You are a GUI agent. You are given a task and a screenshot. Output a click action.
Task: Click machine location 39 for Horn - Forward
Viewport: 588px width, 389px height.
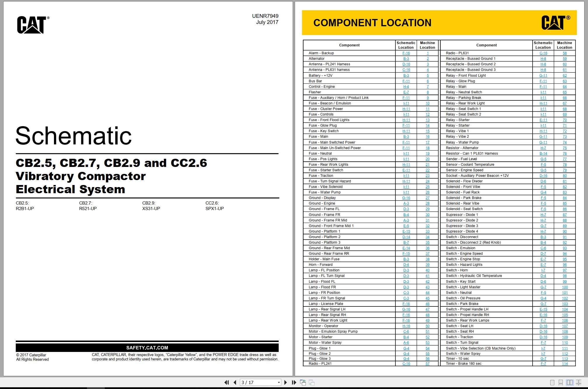[428, 265]
